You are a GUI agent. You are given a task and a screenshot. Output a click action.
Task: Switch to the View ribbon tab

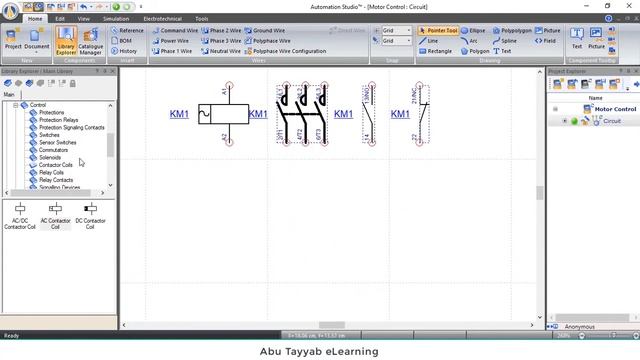pos(83,19)
